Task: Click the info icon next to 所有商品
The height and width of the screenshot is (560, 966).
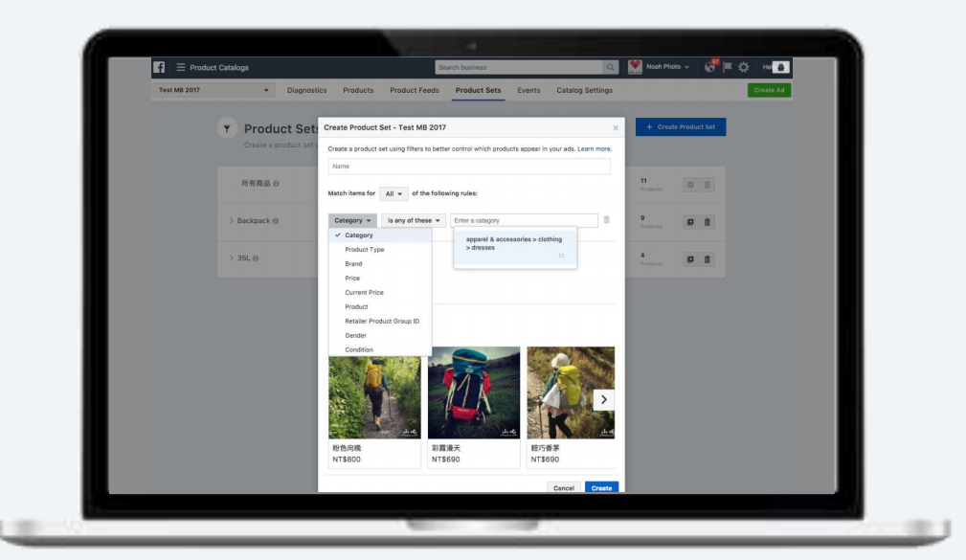Action: click(276, 184)
